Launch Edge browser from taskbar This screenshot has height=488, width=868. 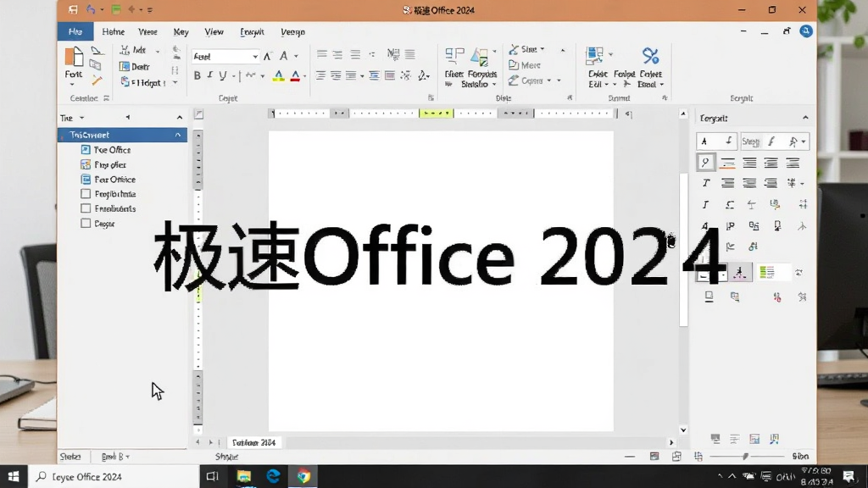(273, 476)
